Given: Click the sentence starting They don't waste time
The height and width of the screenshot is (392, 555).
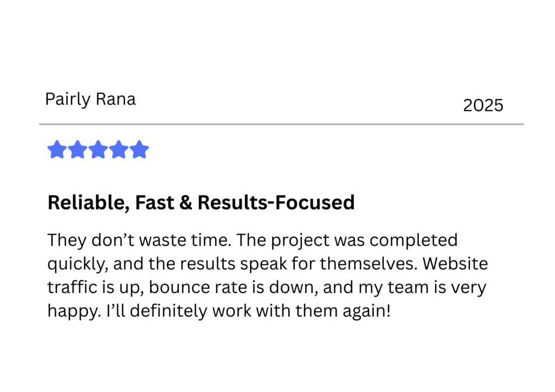Looking at the screenshot, I should (139, 240).
